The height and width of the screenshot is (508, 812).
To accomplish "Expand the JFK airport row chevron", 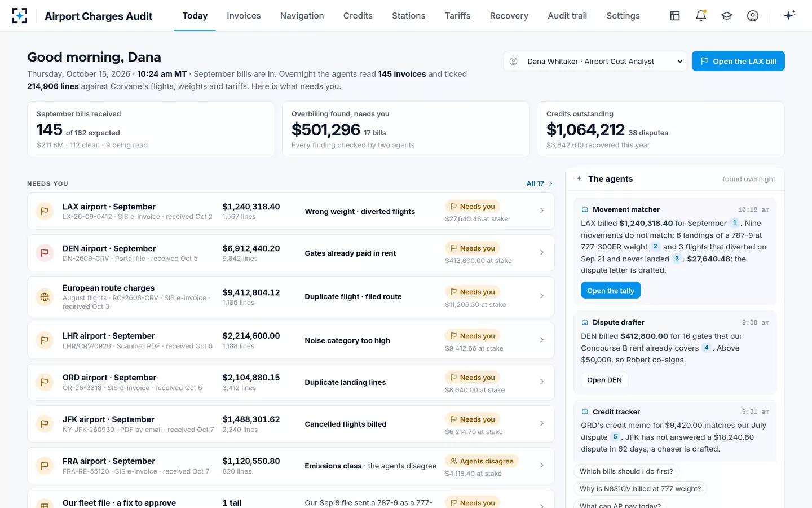I will 542,423.
